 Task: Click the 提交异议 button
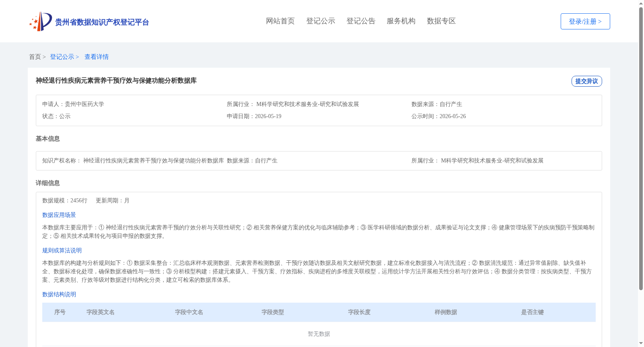coord(586,81)
